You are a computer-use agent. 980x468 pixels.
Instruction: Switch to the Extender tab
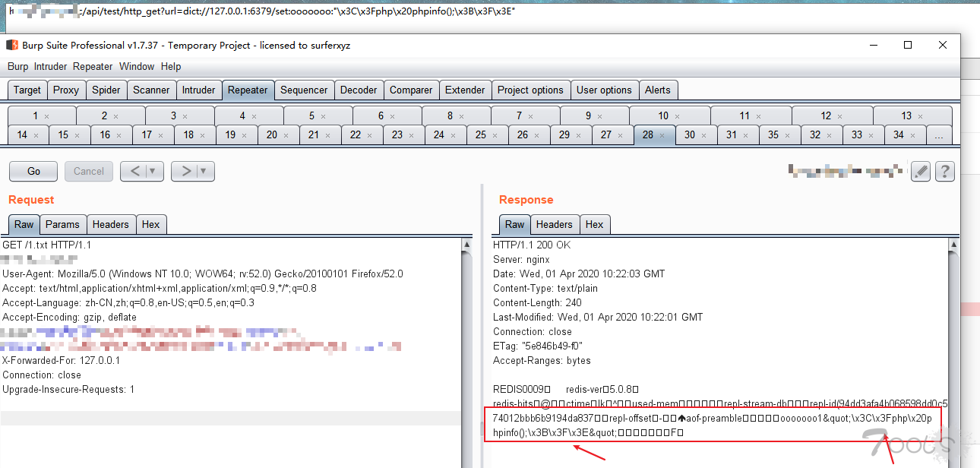tap(465, 90)
